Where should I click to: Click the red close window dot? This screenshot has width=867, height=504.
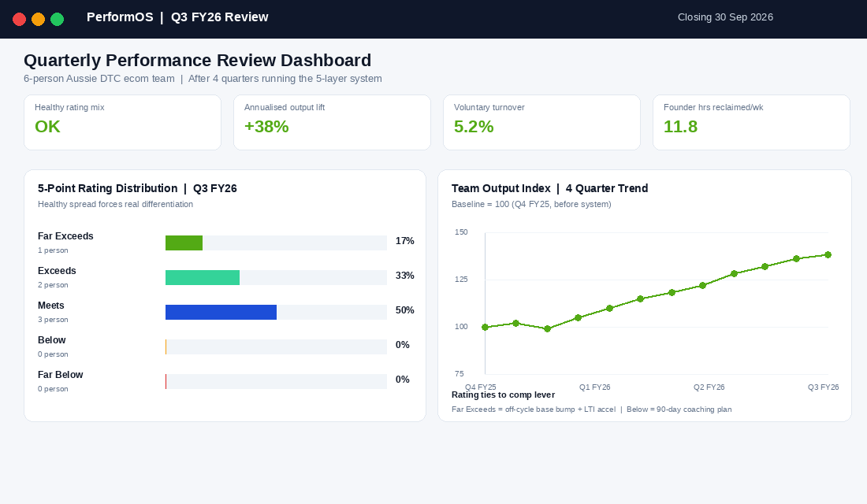pos(20,20)
